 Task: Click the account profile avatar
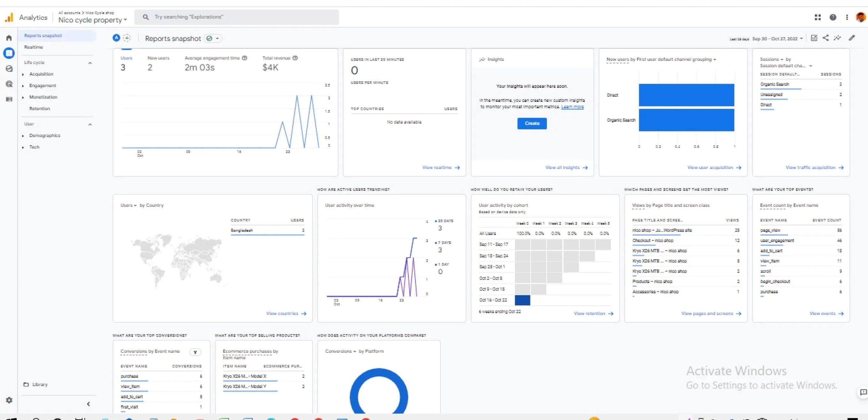click(861, 17)
